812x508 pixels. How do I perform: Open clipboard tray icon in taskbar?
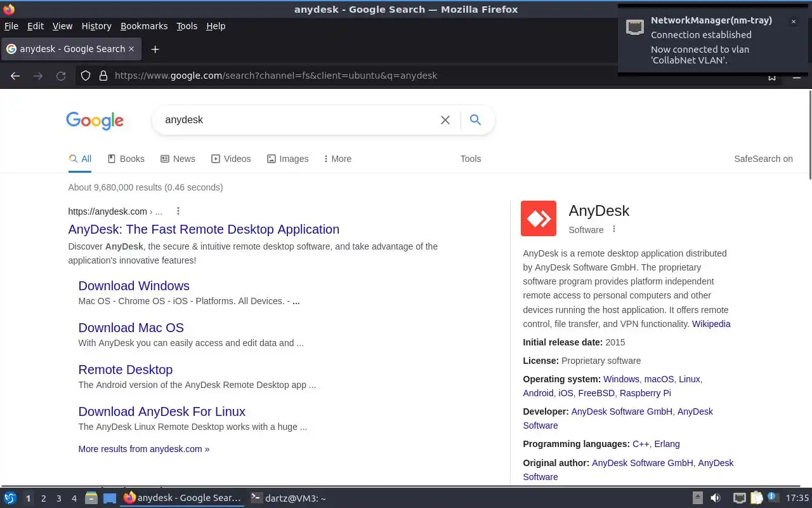[756, 498]
